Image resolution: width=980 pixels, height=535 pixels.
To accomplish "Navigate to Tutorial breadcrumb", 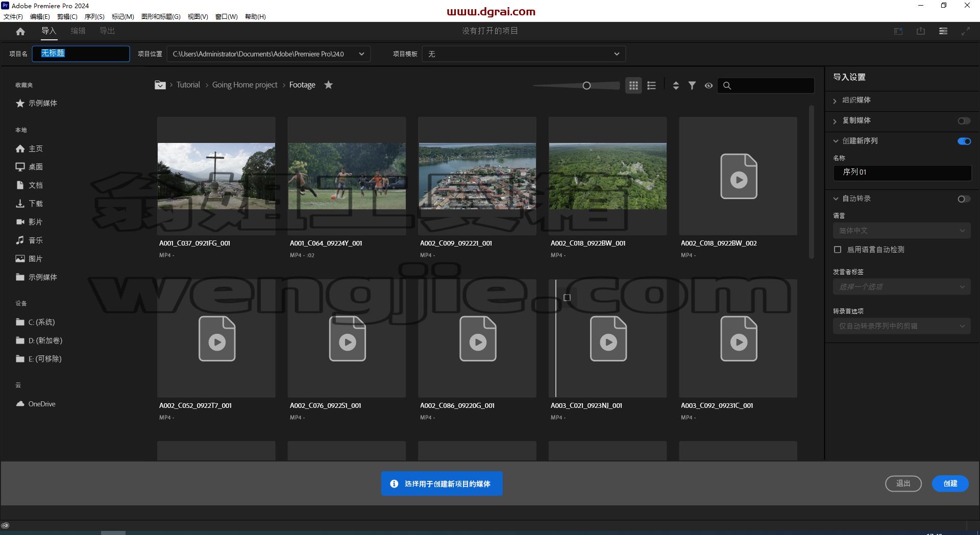I will click(188, 85).
